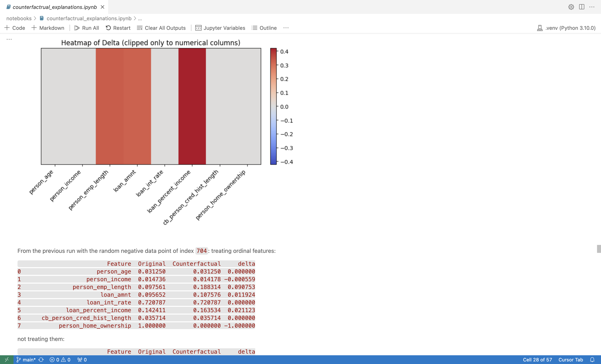Viewport: 601px width, 364px height.
Task: Click the Run All button
Action: [87, 28]
